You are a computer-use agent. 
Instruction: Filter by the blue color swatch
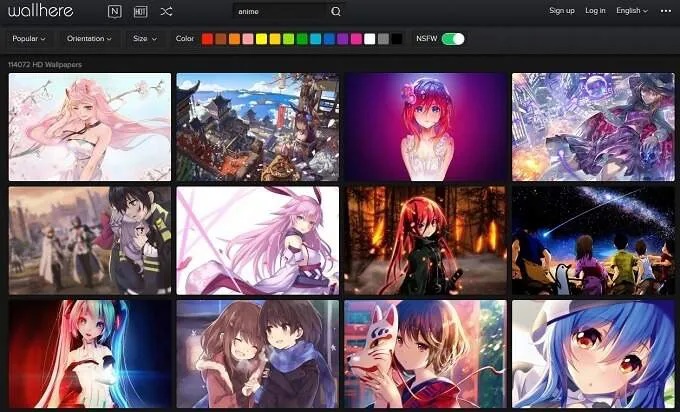tap(329, 39)
